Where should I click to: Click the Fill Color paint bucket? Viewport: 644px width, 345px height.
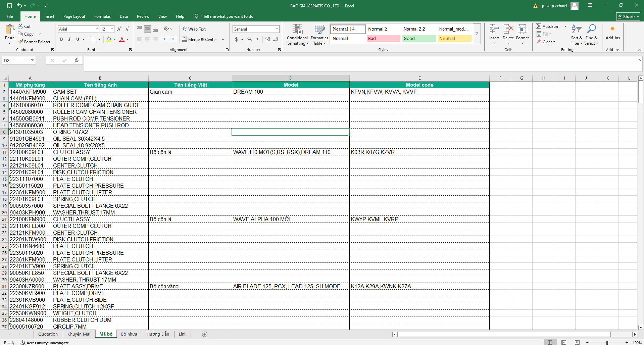click(109, 39)
